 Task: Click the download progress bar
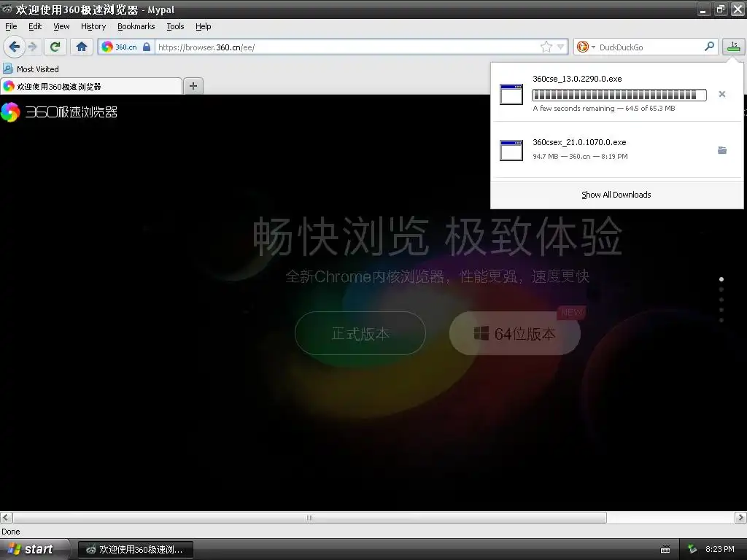619,95
